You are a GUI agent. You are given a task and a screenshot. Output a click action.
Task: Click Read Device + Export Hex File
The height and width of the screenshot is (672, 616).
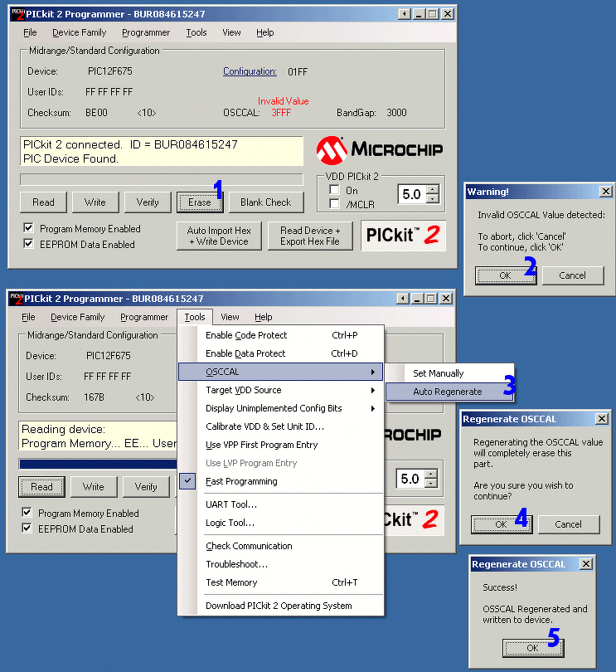point(310,236)
